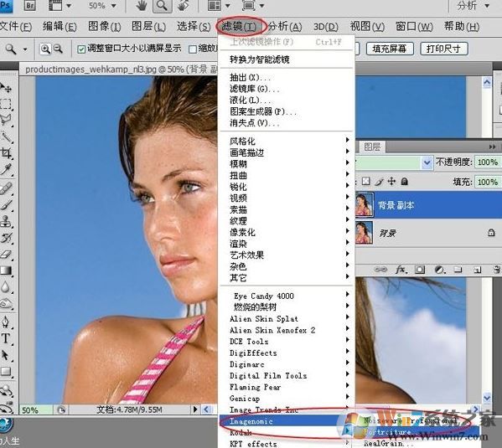Select the Type tool
This screenshot has height=448, width=502.
coord(6,338)
